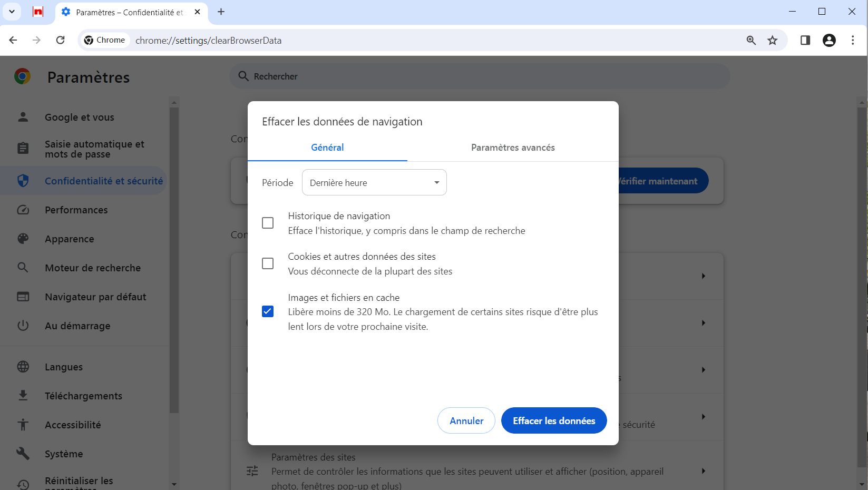Click the Paramètres des sites sliders icon
This screenshot has width=868, height=490.
[252, 471]
